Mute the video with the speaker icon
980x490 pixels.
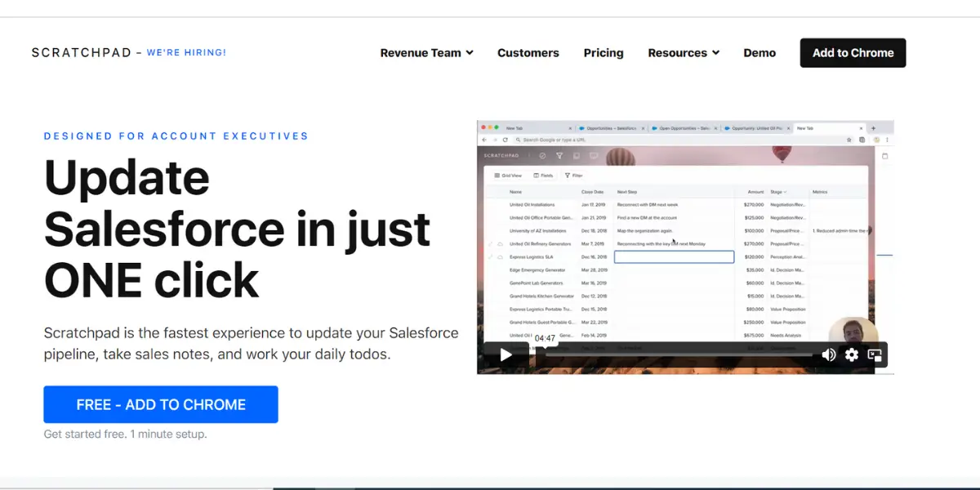pyautogui.click(x=828, y=354)
